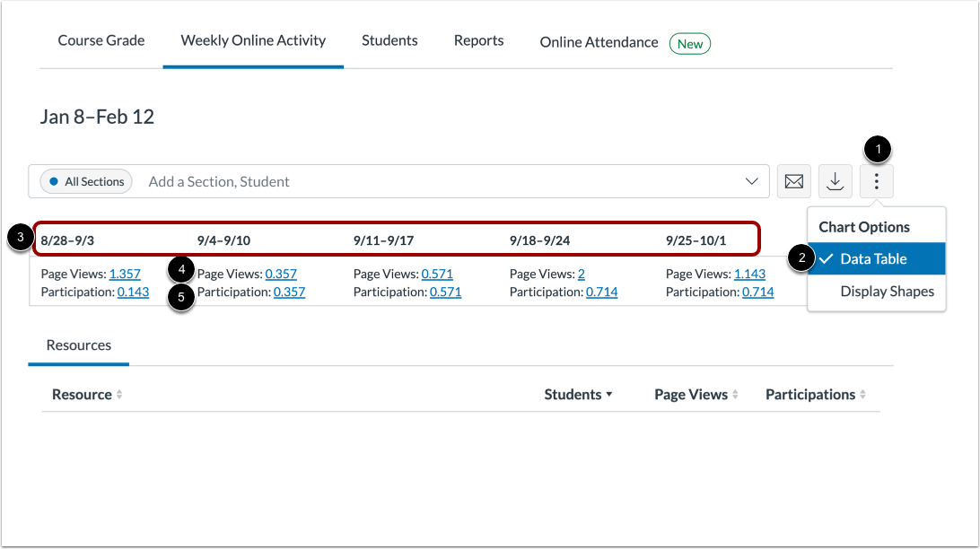Click the Students column sort arrow
This screenshot has width=980, height=549.
(610, 394)
